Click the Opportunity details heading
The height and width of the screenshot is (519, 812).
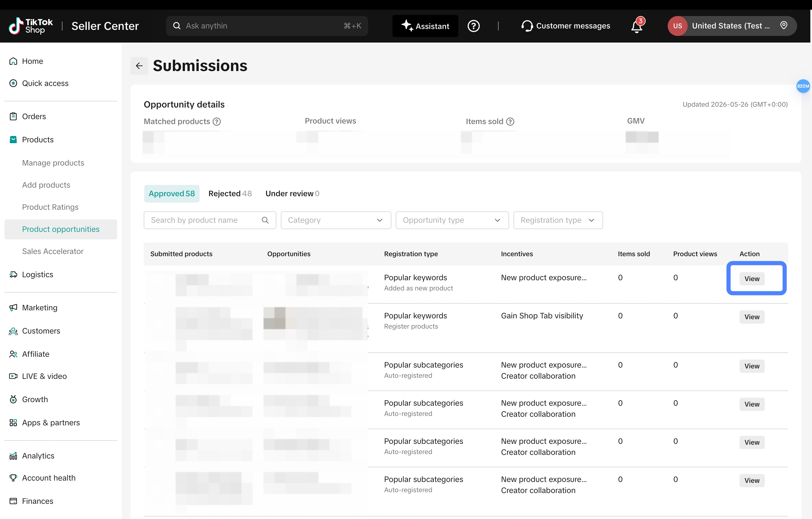click(x=184, y=104)
